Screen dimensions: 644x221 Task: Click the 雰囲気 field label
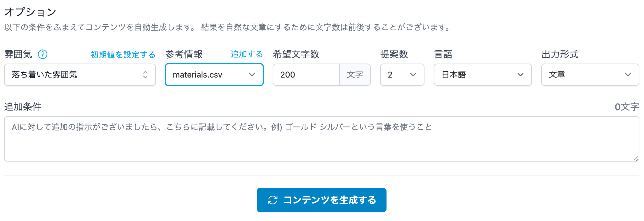[18, 54]
